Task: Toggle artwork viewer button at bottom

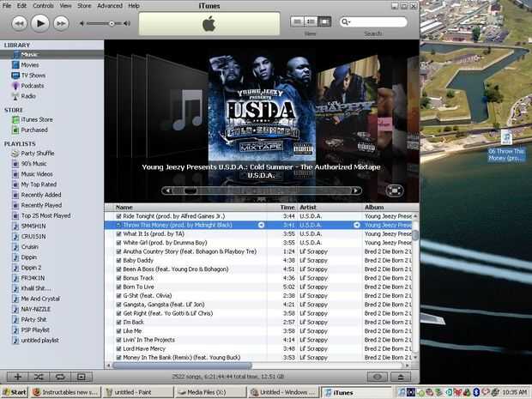Action: pos(82,377)
